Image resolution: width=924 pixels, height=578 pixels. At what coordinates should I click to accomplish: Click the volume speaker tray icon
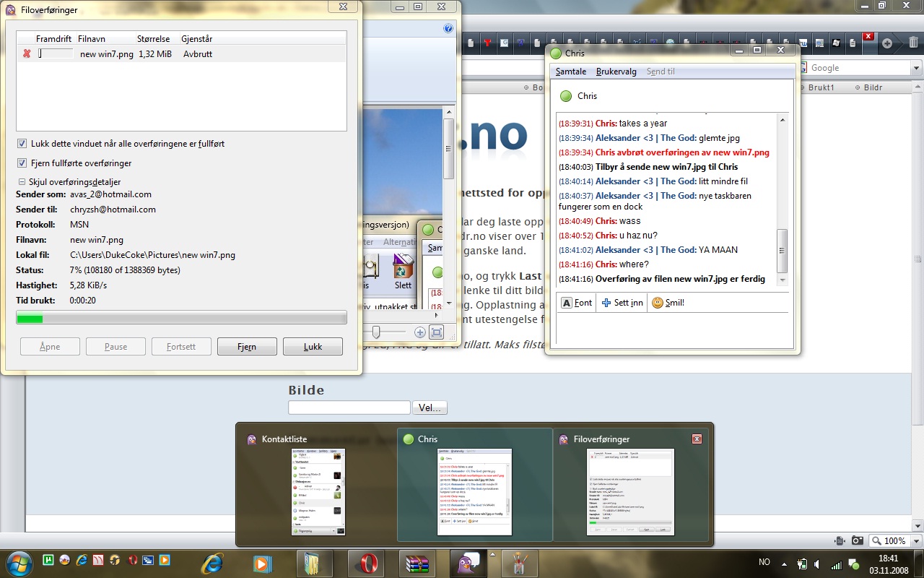pos(816,564)
